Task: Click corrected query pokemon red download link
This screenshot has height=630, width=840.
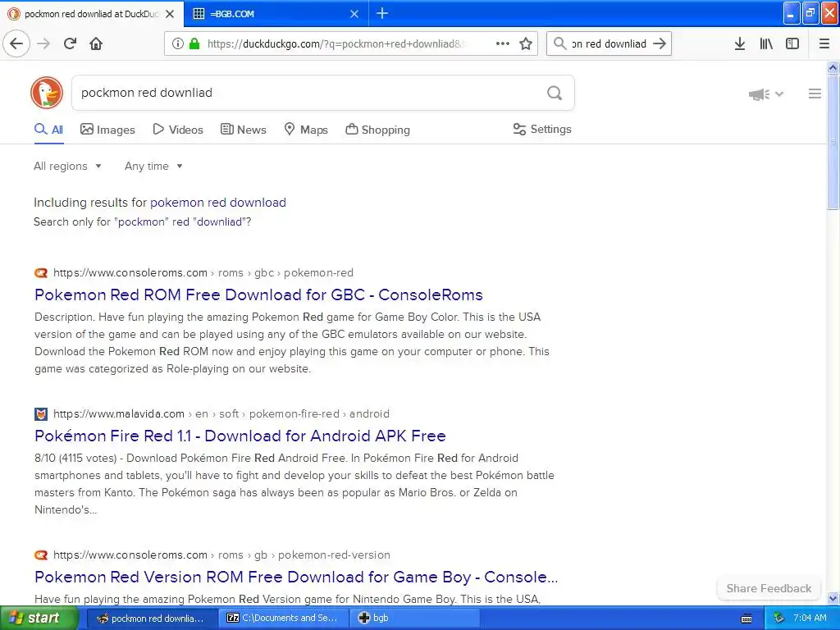Action: (218, 203)
